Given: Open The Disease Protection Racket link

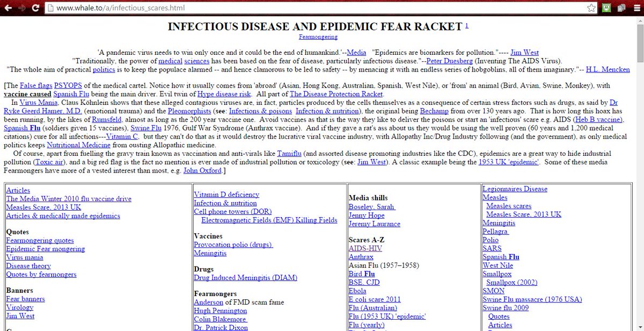Looking at the screenshot, I should click(336, 94).
